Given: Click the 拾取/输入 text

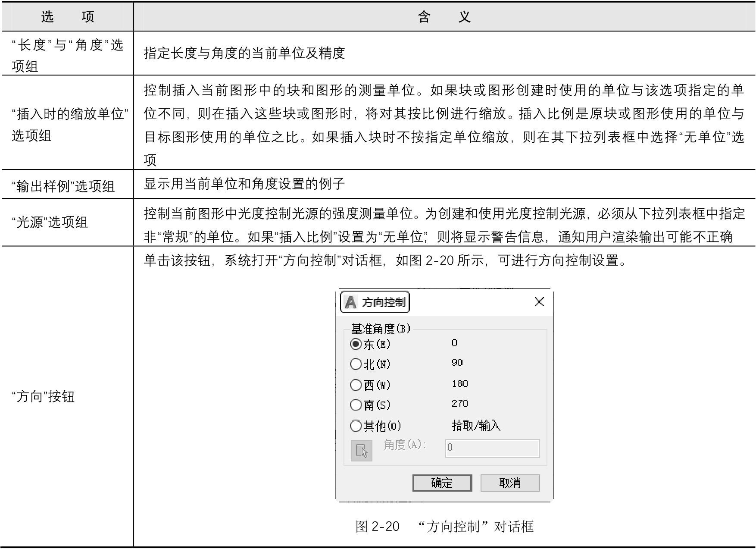Looking at the screenshot, I should 476,426.
